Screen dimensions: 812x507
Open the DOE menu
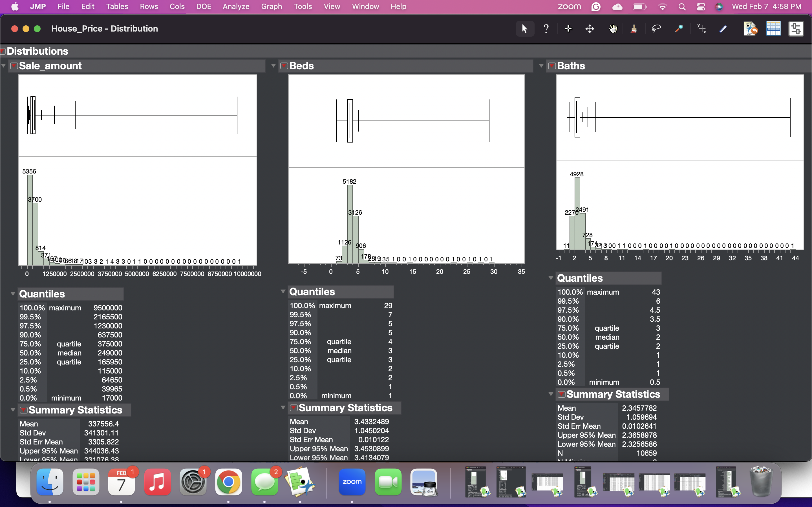tap(204, 6)
